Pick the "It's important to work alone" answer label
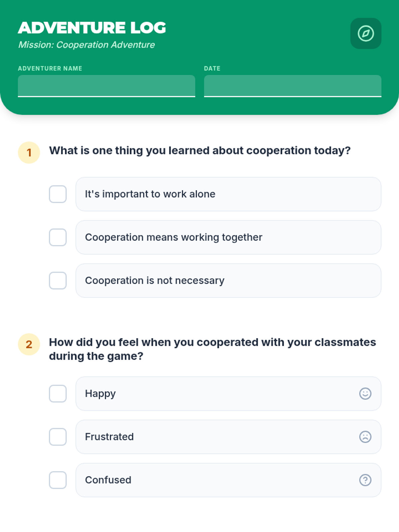This screenshot has height=532, width=399. 150,194
